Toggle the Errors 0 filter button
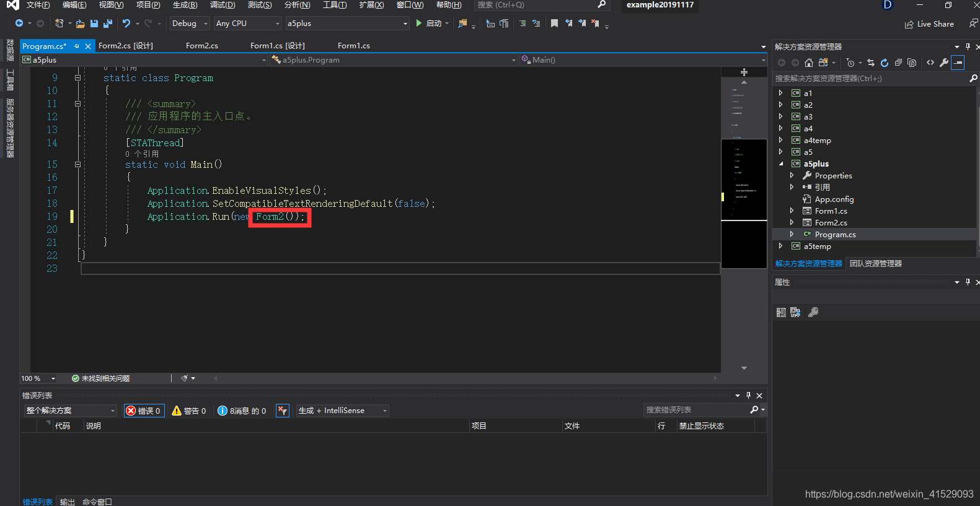The width and height of the screenshot is (980, 506). coord(144,411)
